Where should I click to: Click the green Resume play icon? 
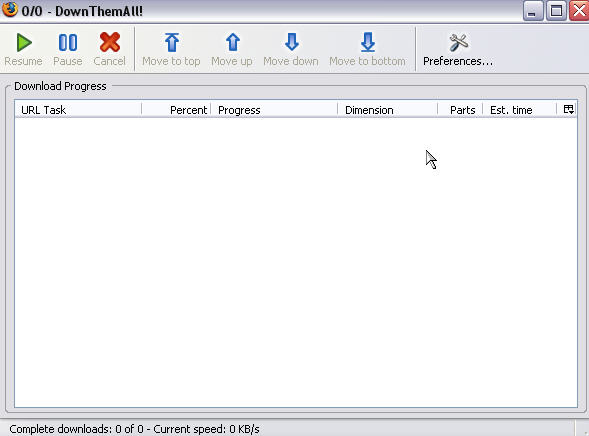[24, 42]
